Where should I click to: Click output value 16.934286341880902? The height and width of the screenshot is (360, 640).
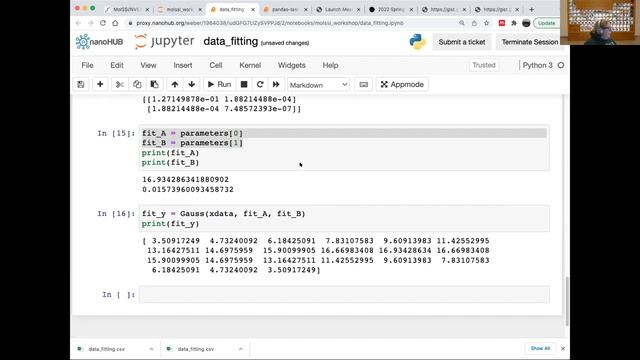pyautogui.click(x=185, y=180)
